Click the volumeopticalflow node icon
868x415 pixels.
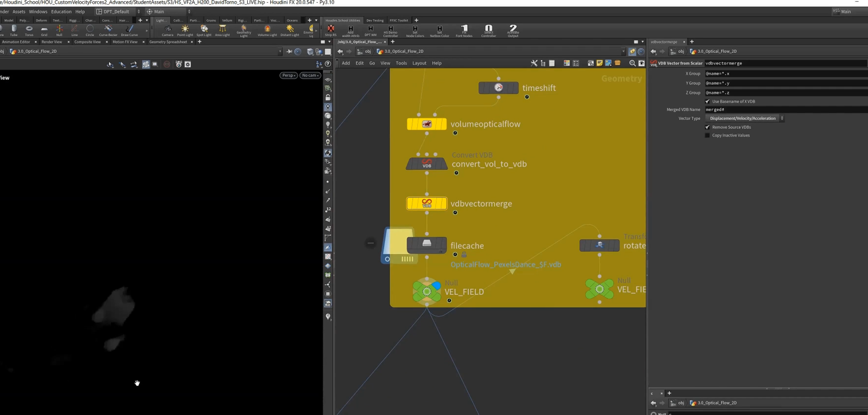tap(427, 124)
